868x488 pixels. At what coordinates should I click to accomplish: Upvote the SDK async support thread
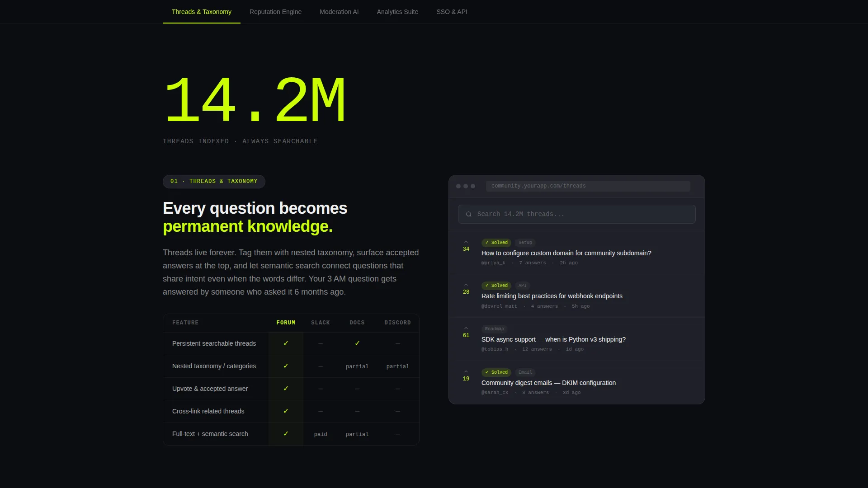coord(466,328)
